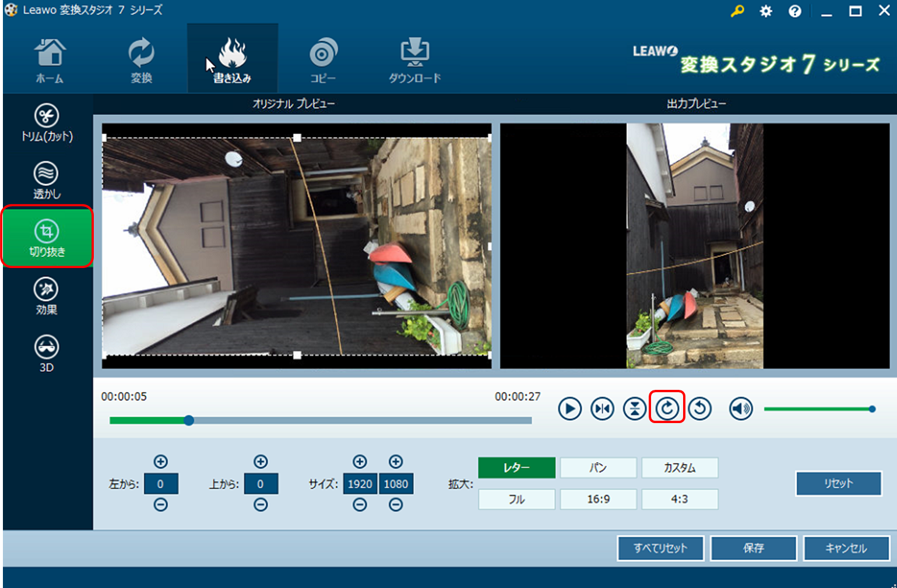Select the レター zoom mode
Viewport: 897px width, 588px height.
[516, 467]
